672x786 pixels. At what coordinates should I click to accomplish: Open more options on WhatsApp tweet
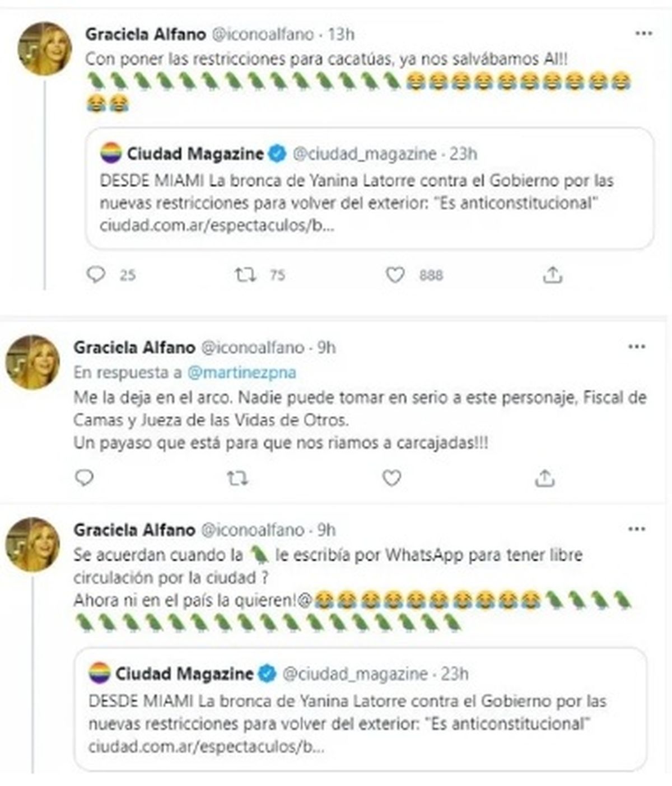coord(637,529)
